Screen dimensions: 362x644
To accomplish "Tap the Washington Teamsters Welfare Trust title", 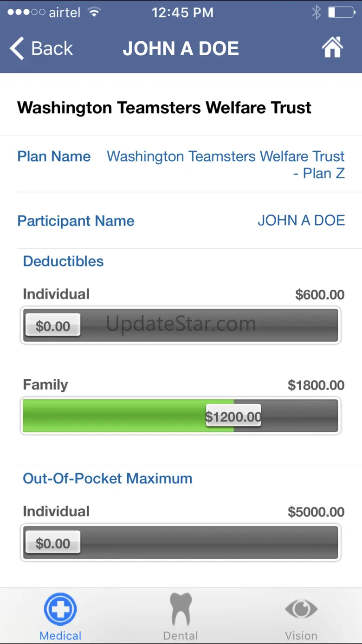I will pos(164,107).
